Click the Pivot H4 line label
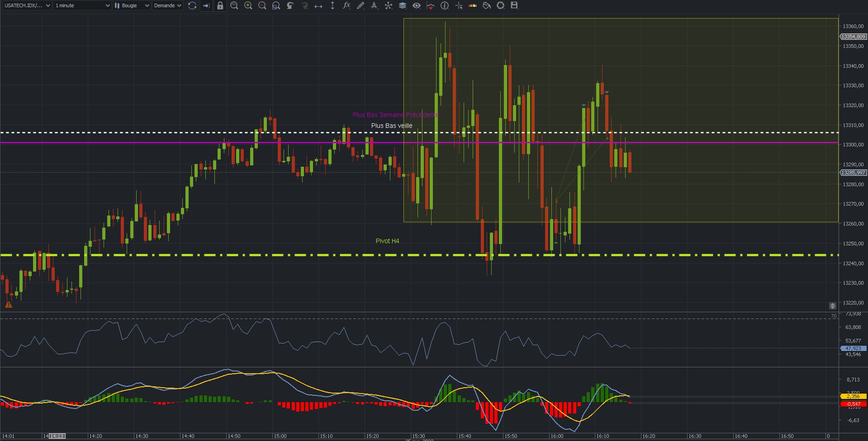 tap(387, 241)
